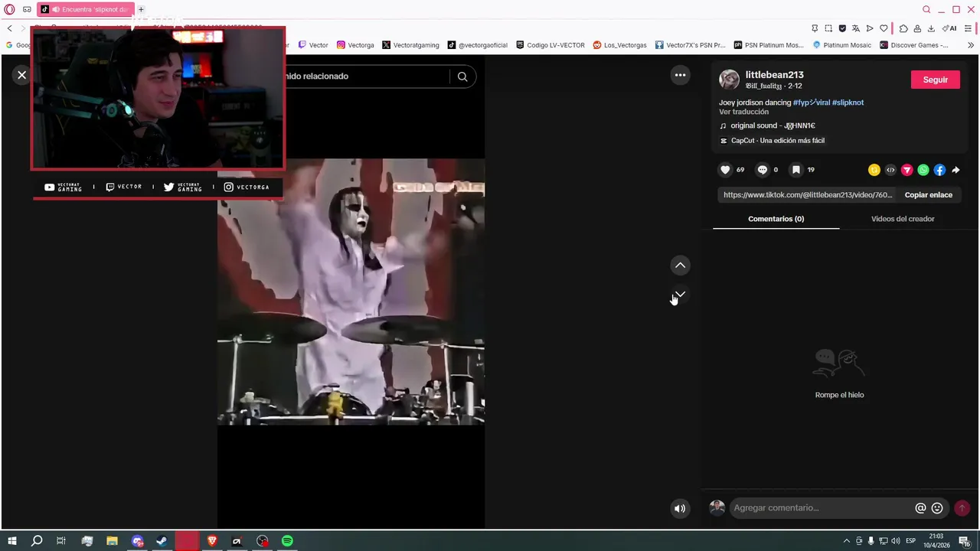This screenshot has width=980, height=551.
Task: Open comments via the speech bubble icon
Action: tap(762, 170)
